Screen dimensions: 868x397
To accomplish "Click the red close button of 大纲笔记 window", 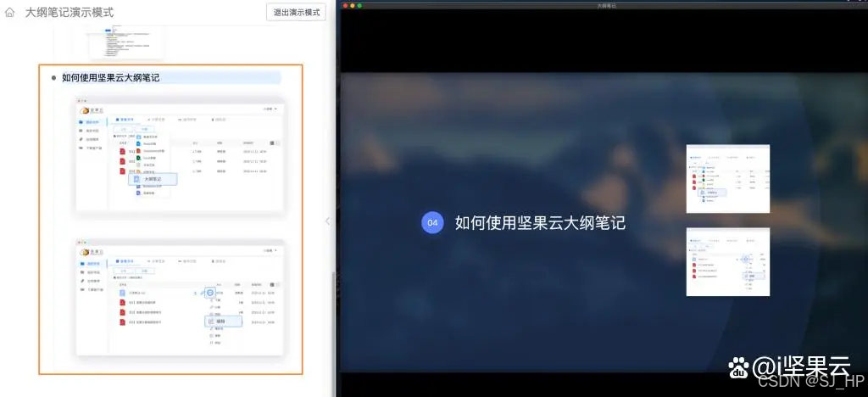I will (346, 6).
